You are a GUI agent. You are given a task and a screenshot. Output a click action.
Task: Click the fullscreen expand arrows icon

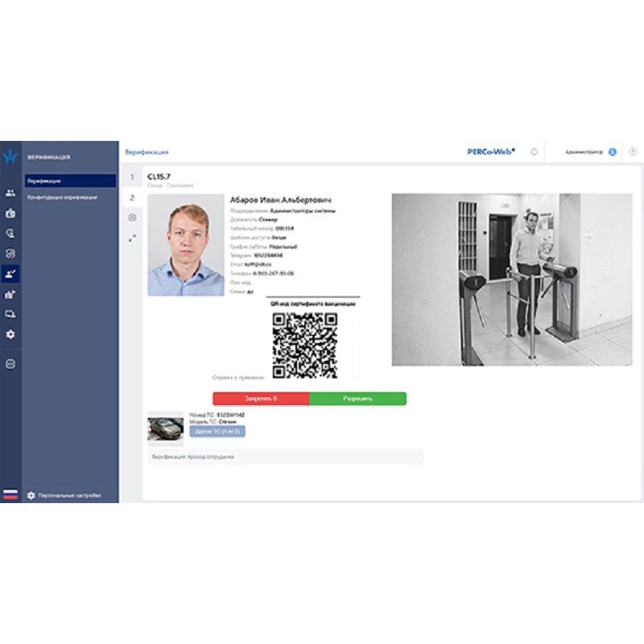point(132,238)
